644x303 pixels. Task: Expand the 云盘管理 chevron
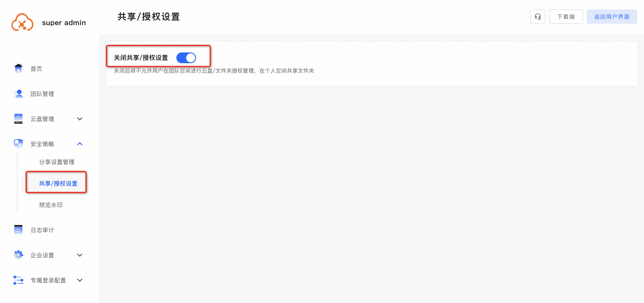coord(80,119)
